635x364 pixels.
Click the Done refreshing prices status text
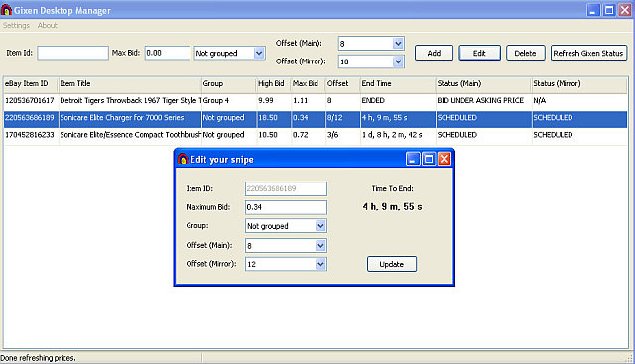tap(38, 358)
